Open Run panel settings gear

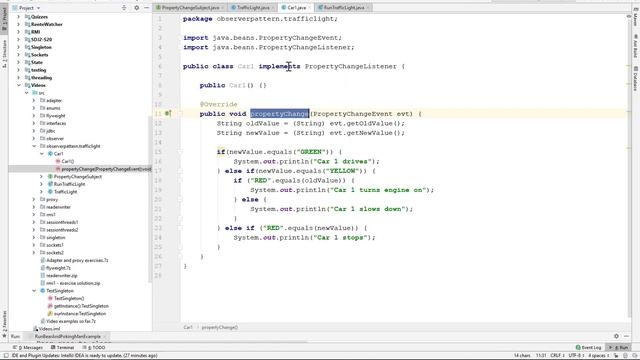616,336
